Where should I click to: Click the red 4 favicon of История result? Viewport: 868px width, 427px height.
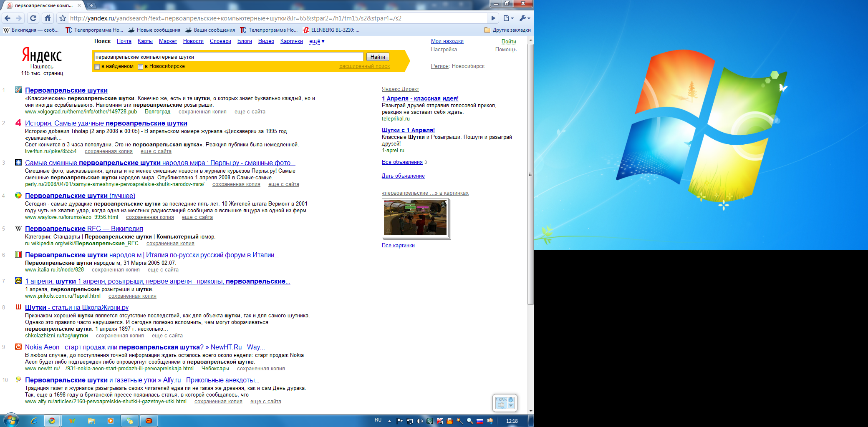pyautogui.click(x=18, y=123)
